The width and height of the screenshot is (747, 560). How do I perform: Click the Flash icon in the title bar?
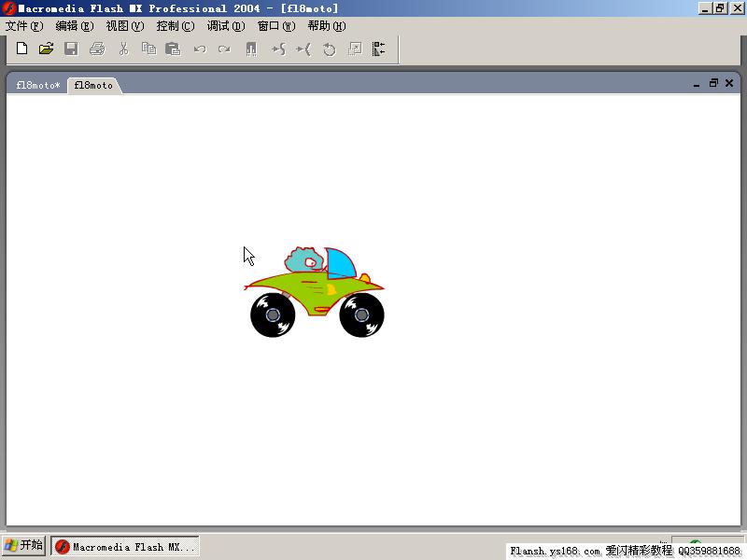point(9,8)
